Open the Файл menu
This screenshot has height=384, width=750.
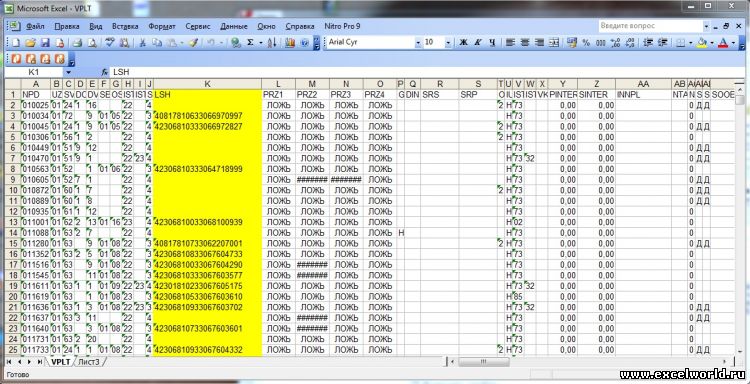35,26
